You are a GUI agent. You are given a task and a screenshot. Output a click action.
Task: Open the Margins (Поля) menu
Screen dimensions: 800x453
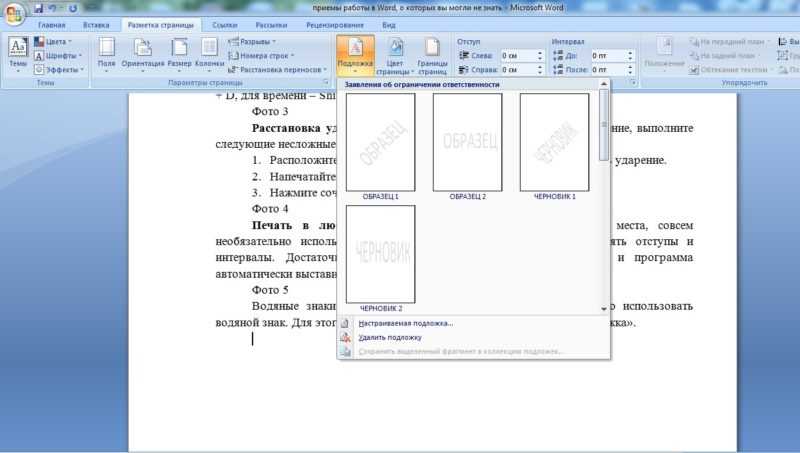(107, 55)
